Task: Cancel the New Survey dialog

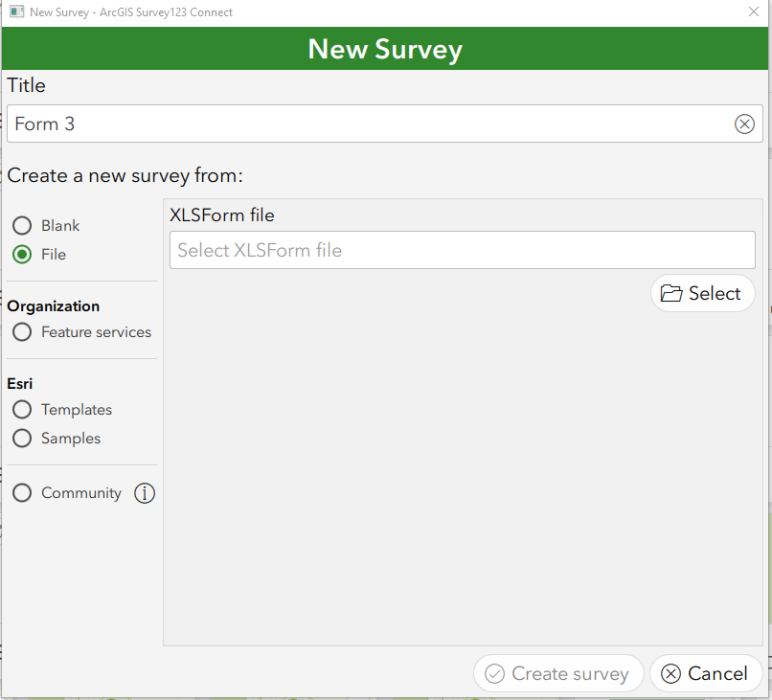Action: (706, 673)
